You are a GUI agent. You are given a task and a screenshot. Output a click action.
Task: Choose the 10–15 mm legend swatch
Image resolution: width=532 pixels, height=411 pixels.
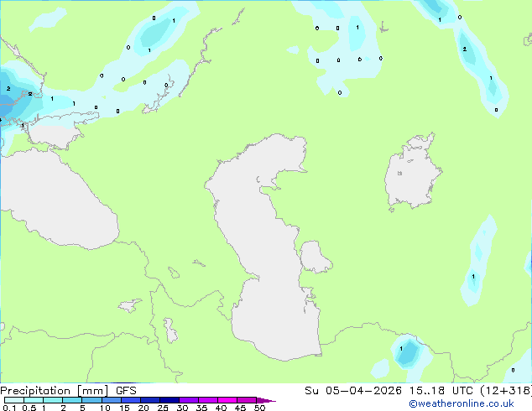111,400
